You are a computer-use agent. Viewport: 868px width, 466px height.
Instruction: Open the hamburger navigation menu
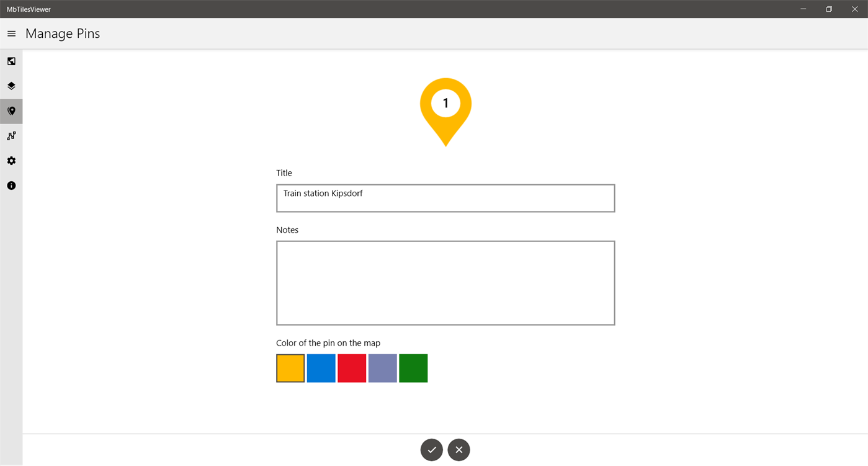11,34
